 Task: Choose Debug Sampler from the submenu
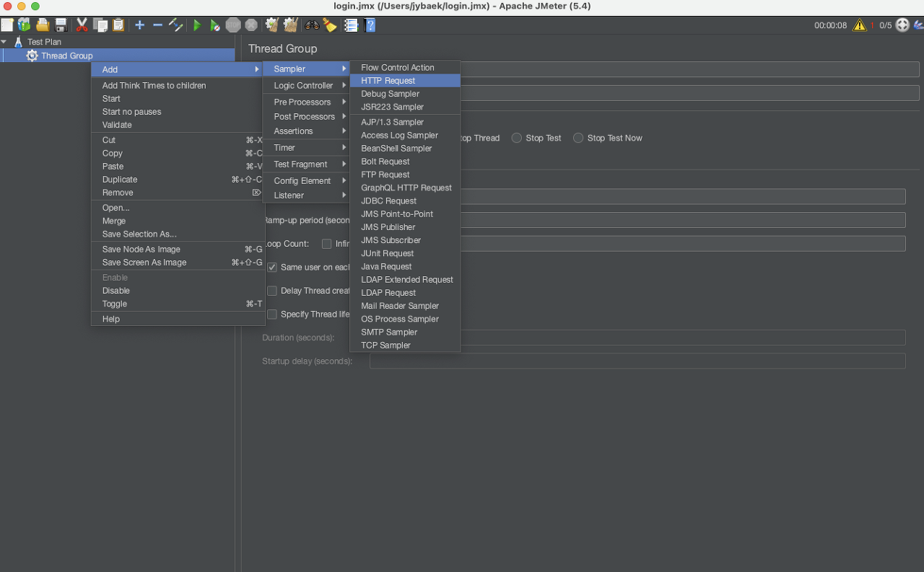tap(405, 94)
